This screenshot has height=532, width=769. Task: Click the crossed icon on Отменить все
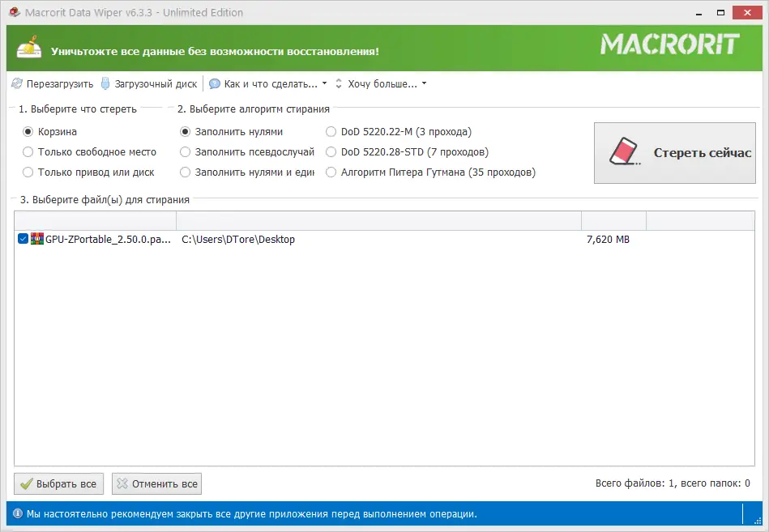click(122, 483)
